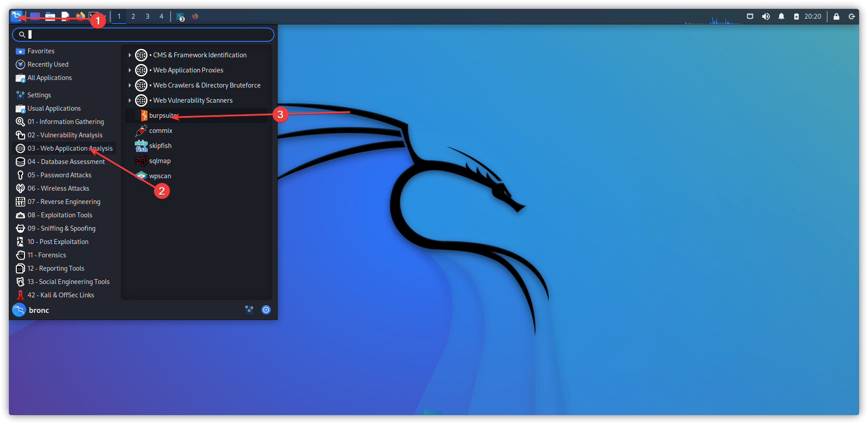
Task: Open 12 - Reporting Tools category
Action: [x=64, y=268]
